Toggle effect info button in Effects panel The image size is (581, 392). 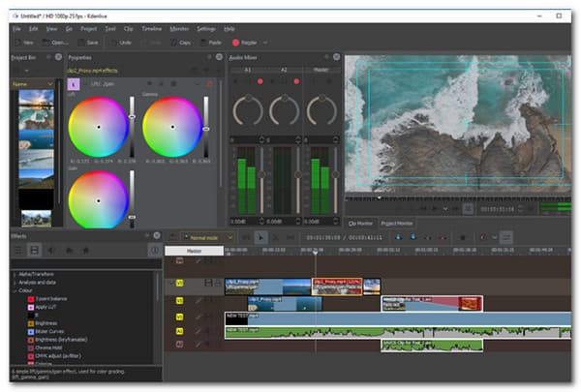click(x=155, y=251)
